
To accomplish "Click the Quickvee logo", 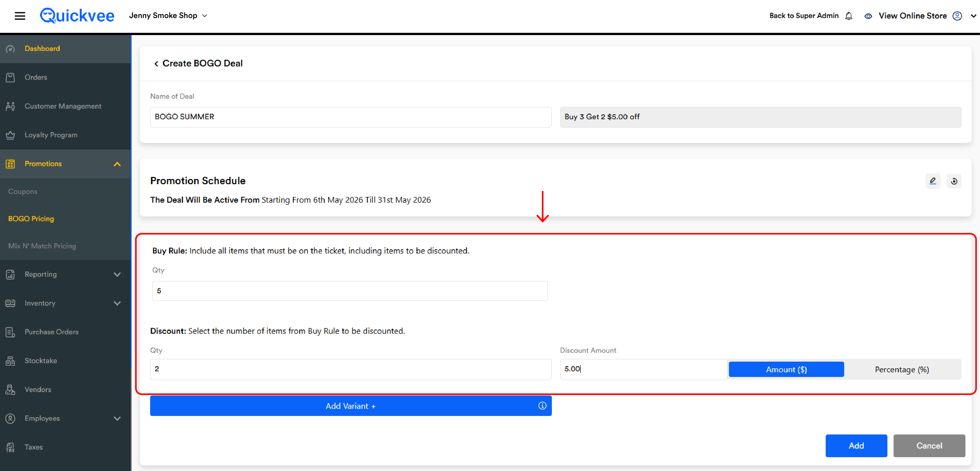I will [x=77, y=16].
